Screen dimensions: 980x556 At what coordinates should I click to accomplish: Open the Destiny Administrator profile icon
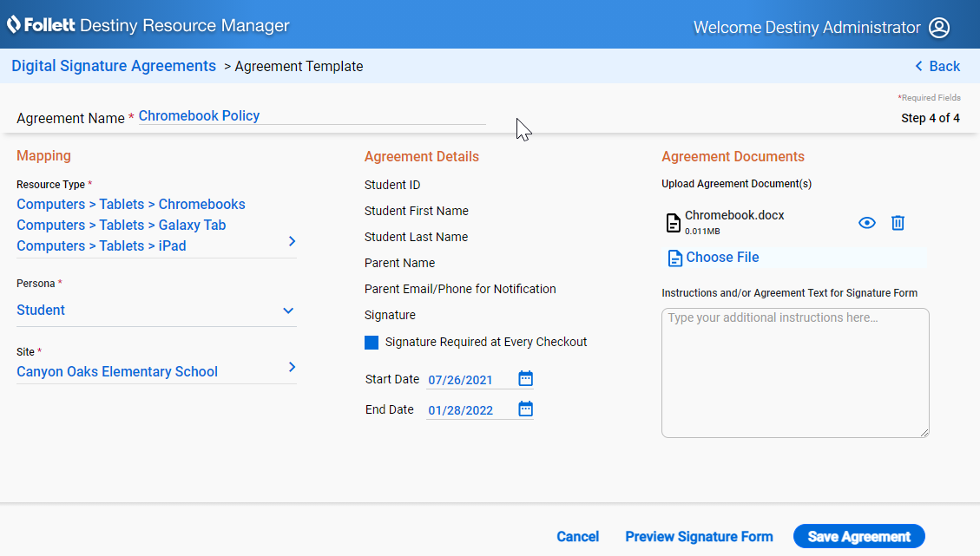coord(938,27)
